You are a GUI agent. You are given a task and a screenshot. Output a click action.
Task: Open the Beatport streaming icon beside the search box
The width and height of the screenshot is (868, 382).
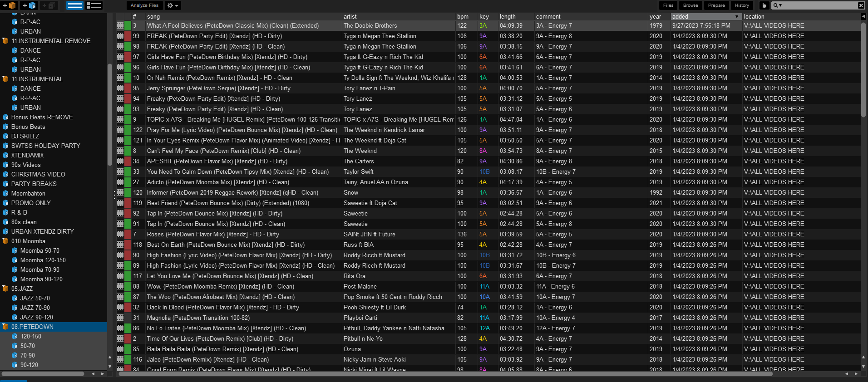coord(764,5)
